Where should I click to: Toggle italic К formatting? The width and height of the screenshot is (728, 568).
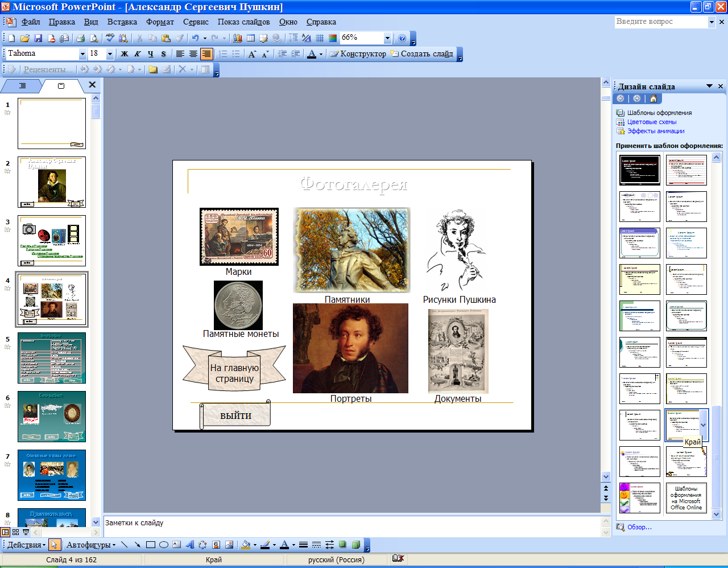[138, 54]
